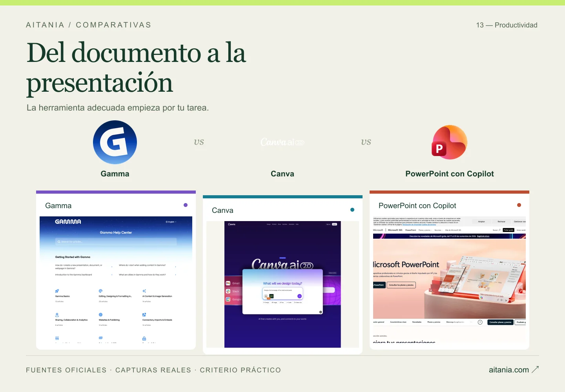Click the red dot on PowerPoint card
565x392 pixels.
pos(519,205)
